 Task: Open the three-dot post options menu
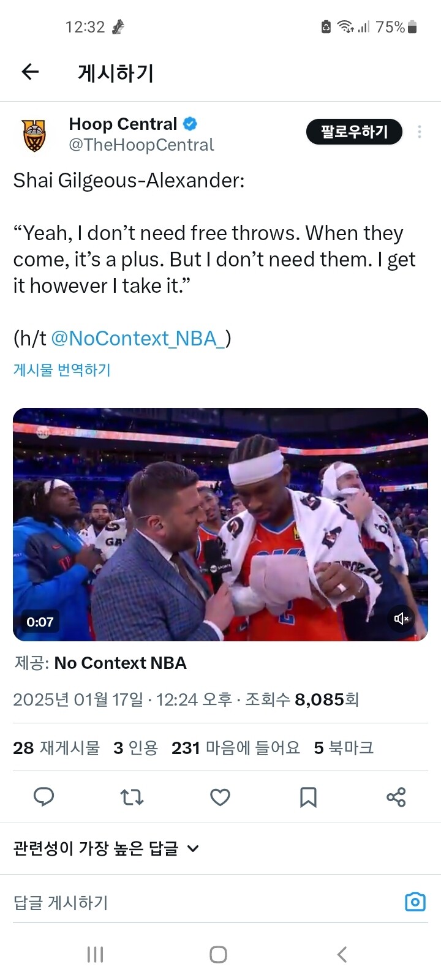click(x=420, y=132)
